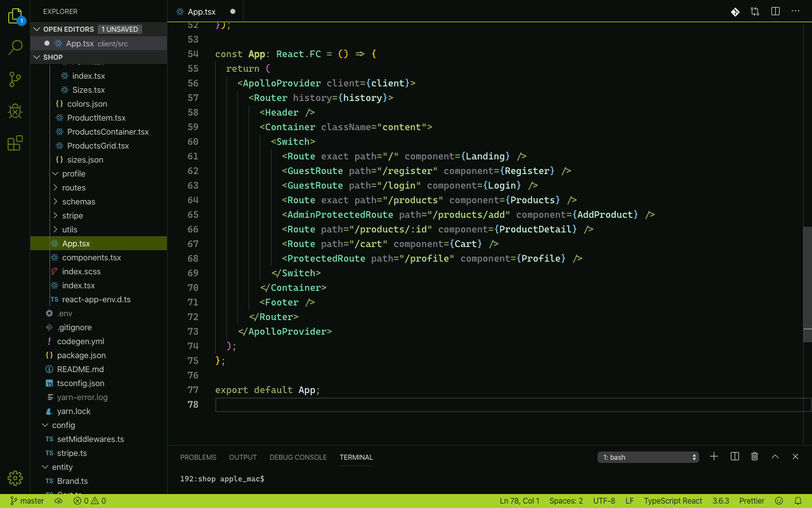812x508 pixels.
Task: Click the errors and warnings indicator
Action: [86, 500]
